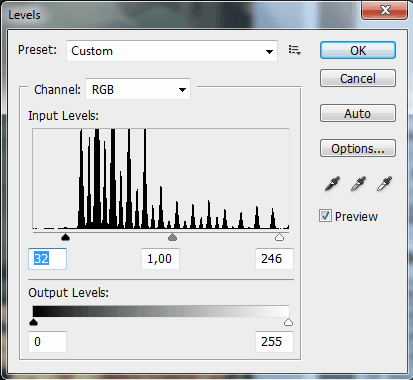The image size is (413, 380).
Task: Click the output levels white slider
Action: coord(288,322)
